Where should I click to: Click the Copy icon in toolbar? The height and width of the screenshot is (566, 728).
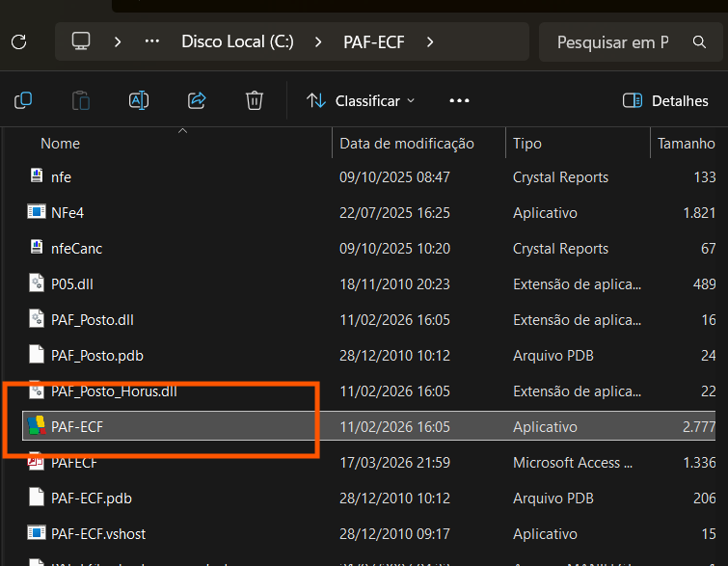pos(23,100)
